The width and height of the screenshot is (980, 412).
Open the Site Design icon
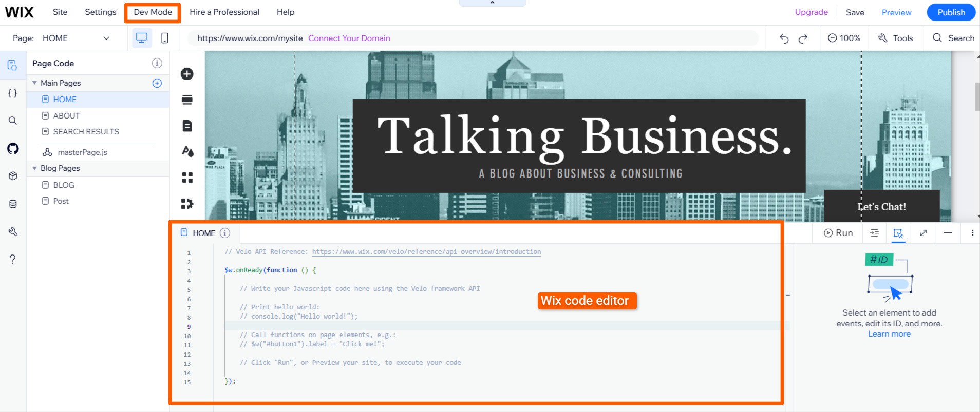(187, 151)
